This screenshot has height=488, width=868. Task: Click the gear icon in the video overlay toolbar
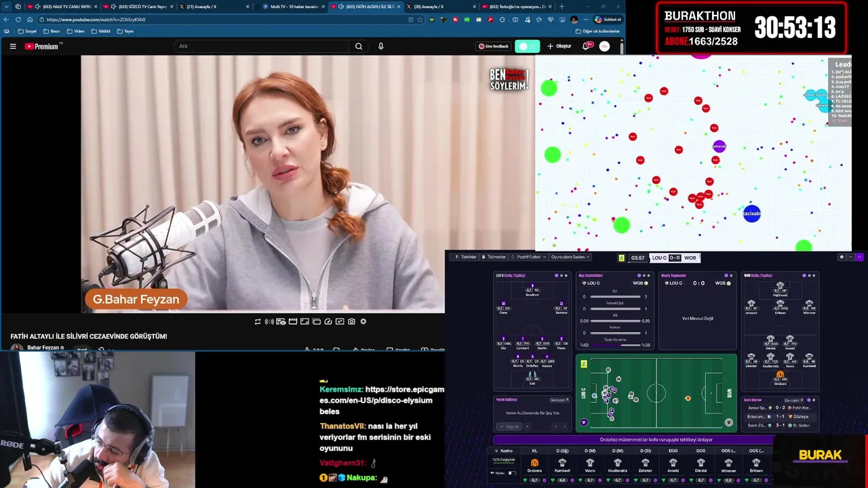coord(363,321)
